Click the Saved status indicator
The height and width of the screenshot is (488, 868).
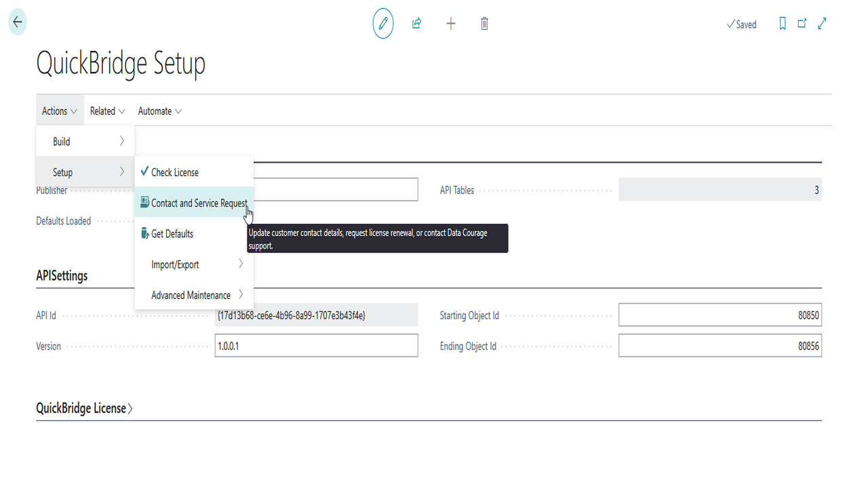(x=741, y=24)
